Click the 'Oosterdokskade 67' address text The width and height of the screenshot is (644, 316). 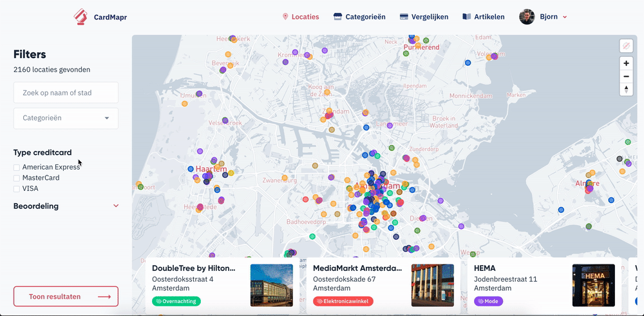pyautogui.click(x=344, y=279)
